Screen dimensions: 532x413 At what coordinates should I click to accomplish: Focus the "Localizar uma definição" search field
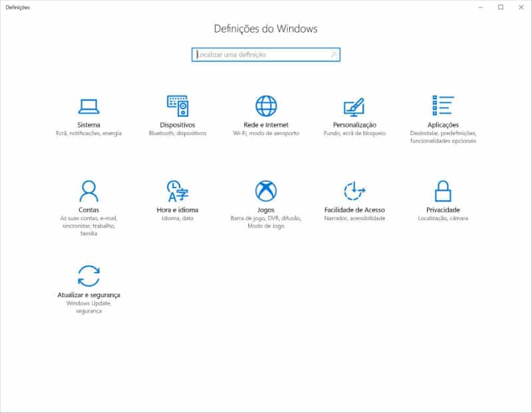click(x=266, y=55)
